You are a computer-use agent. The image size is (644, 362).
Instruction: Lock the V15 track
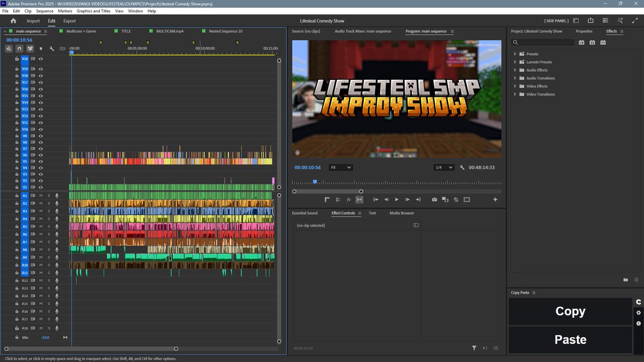pos(17,95)
